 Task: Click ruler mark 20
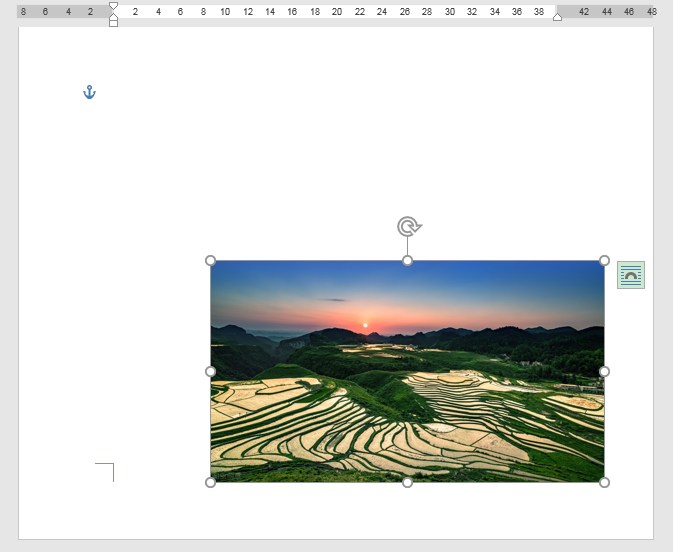(337, 12)
